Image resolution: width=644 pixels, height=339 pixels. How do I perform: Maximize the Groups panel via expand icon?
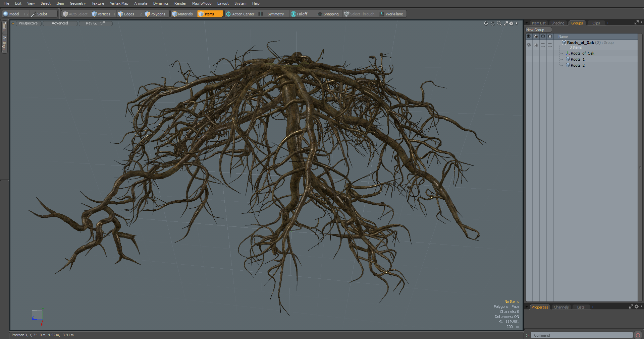pyautogui.click(x=636, y=23)
